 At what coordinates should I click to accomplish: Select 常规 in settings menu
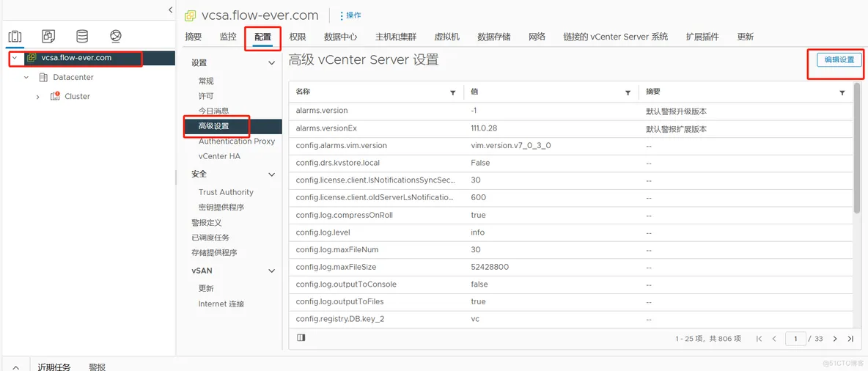(206, 81)
